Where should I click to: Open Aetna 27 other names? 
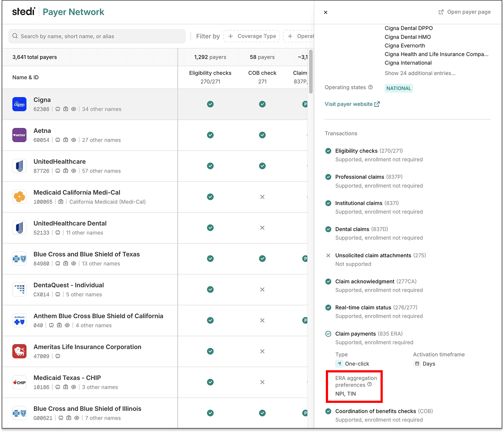coord(101,140)
